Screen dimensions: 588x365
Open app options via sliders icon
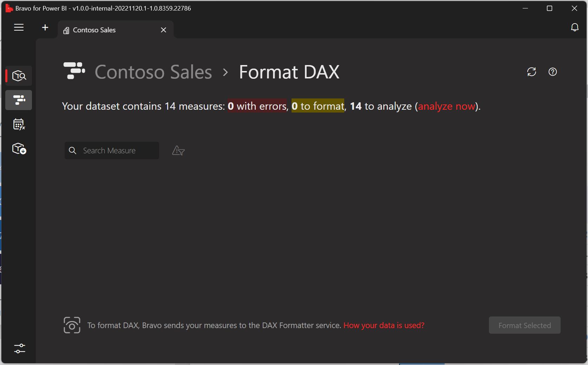[19, 348]
